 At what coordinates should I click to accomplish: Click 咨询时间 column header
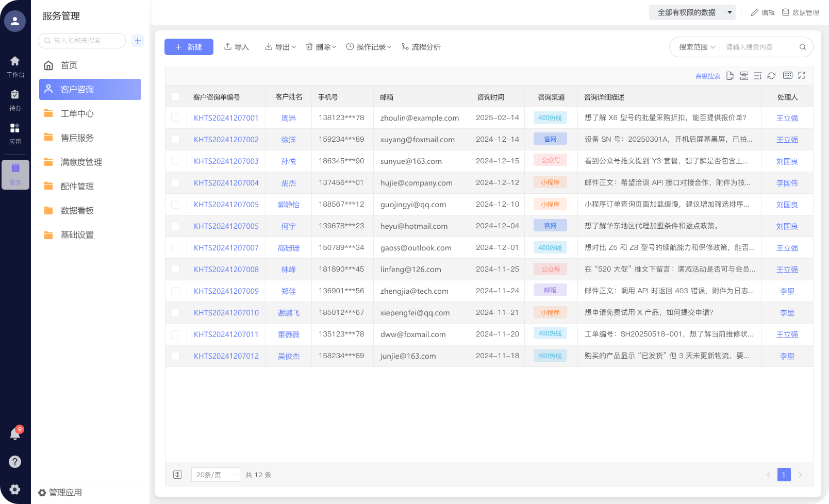491,97
